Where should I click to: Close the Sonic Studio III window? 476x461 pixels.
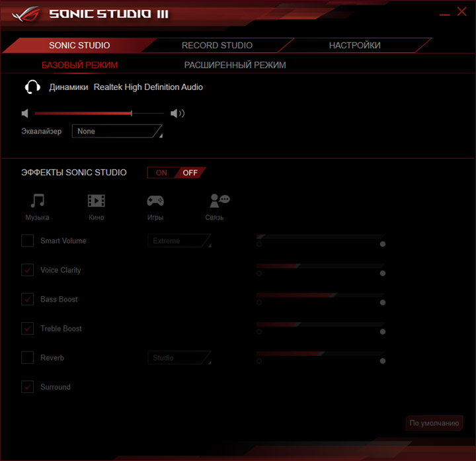point(461,11)
